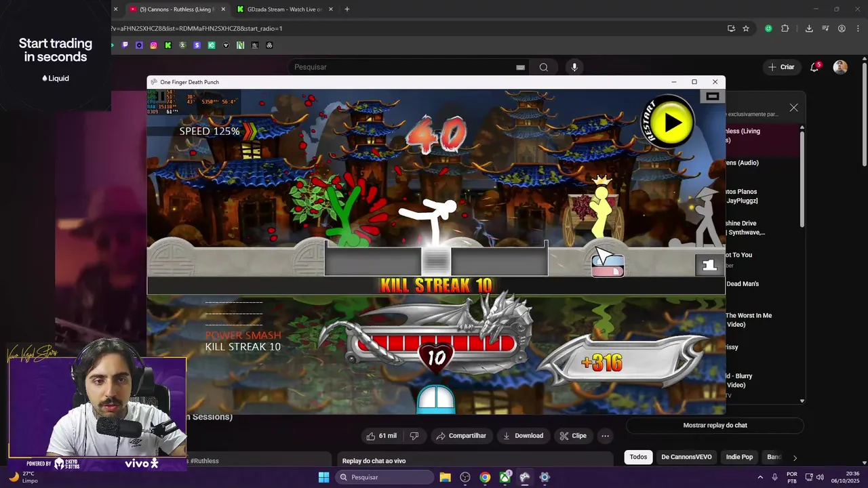868x488 pixels.
Task: Open the volume tray icon
Action: coord(820,477)
